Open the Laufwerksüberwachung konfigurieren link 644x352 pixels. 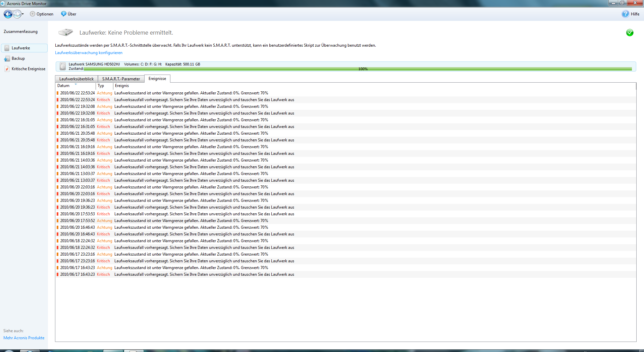pos(89,53)
